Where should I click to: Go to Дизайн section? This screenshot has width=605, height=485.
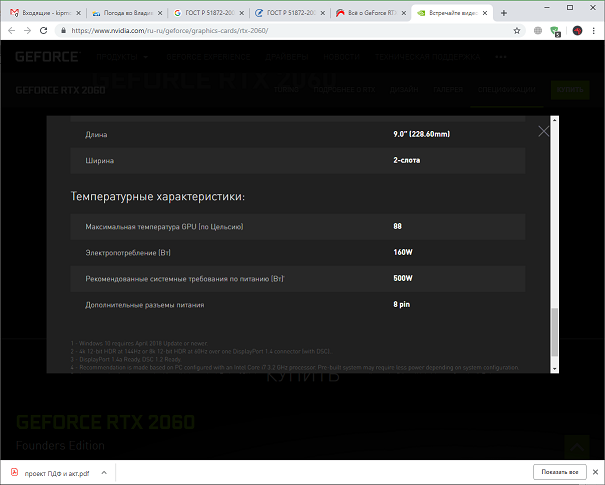pyautogui.click(x=404, y=90)
